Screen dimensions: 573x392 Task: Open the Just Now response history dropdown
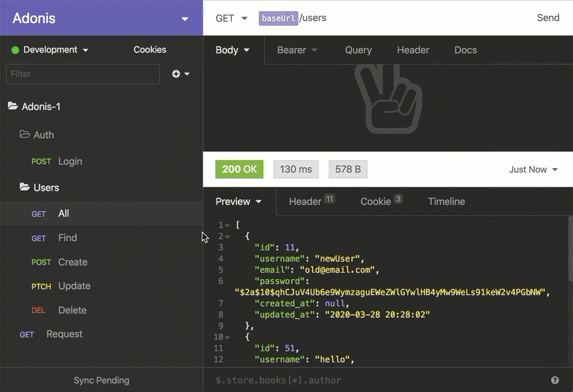tap(533, 170)
